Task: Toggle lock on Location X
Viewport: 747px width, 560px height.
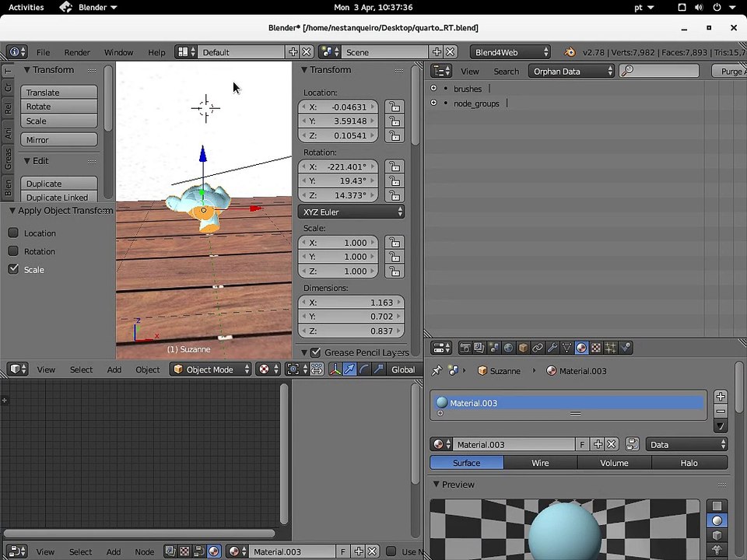Action: (395, 107)
